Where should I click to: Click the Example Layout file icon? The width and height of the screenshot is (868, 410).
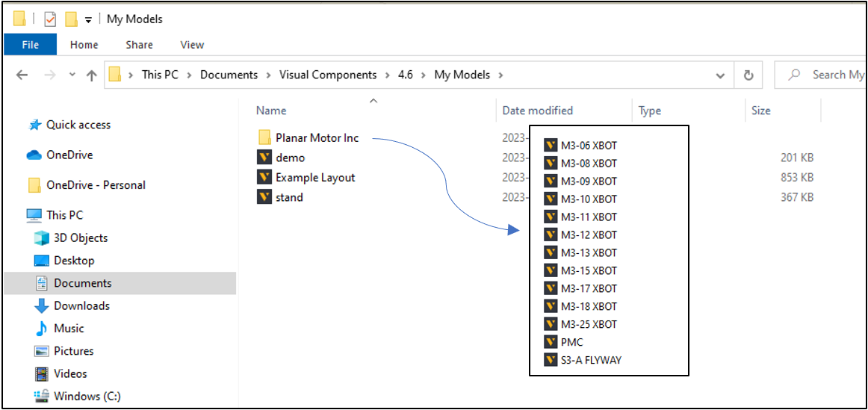pyautogui.click(x=264, y=178)
